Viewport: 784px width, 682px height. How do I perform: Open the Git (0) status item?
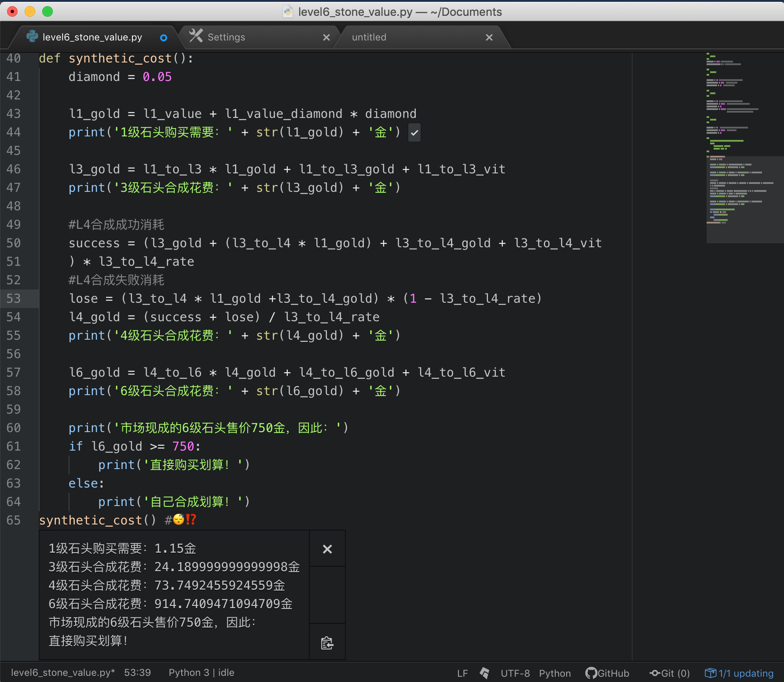point(670,673)
